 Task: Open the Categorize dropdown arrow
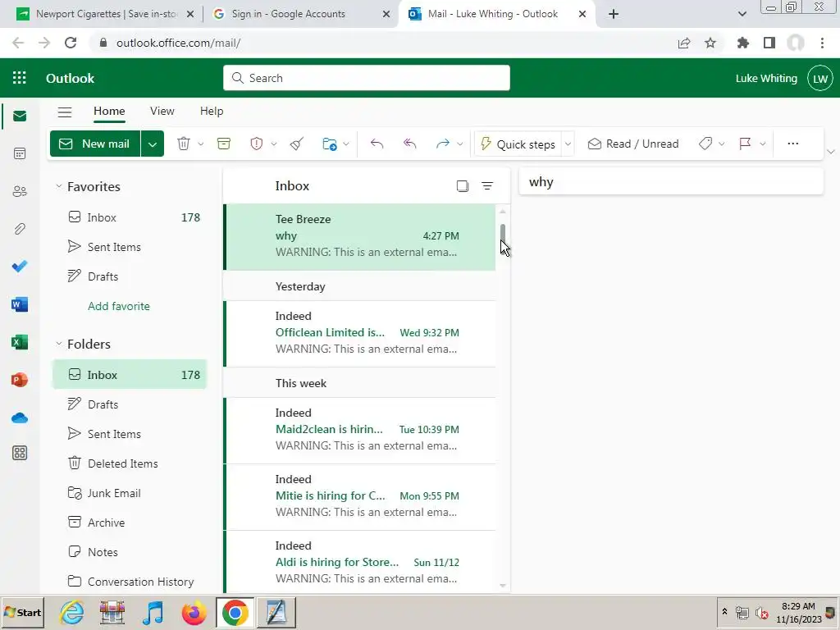(x=722, y=144)
